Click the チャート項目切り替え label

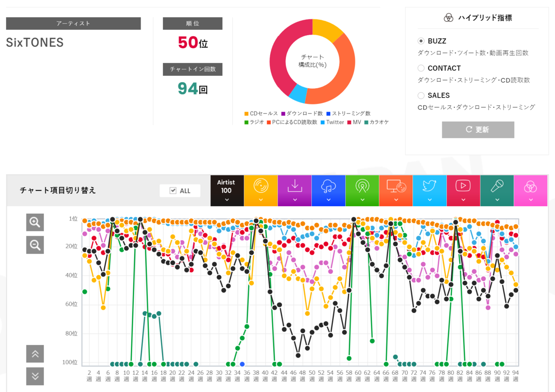click(x=58, y=190)
